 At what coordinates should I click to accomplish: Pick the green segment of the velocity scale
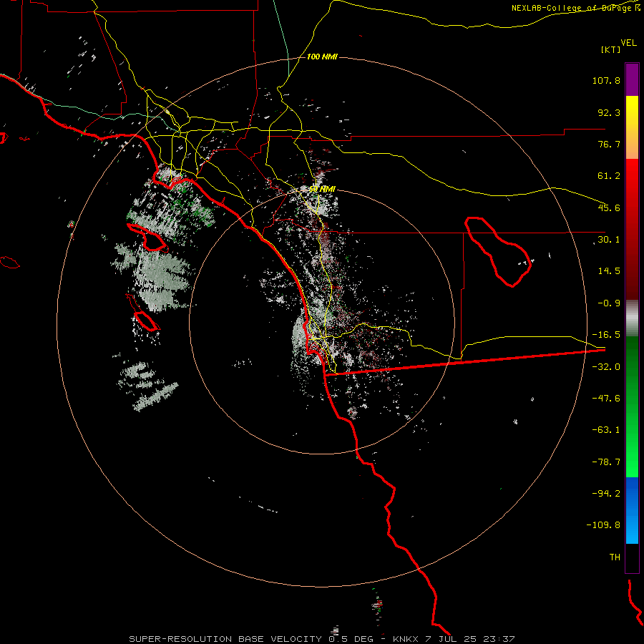tap(632, 406)
